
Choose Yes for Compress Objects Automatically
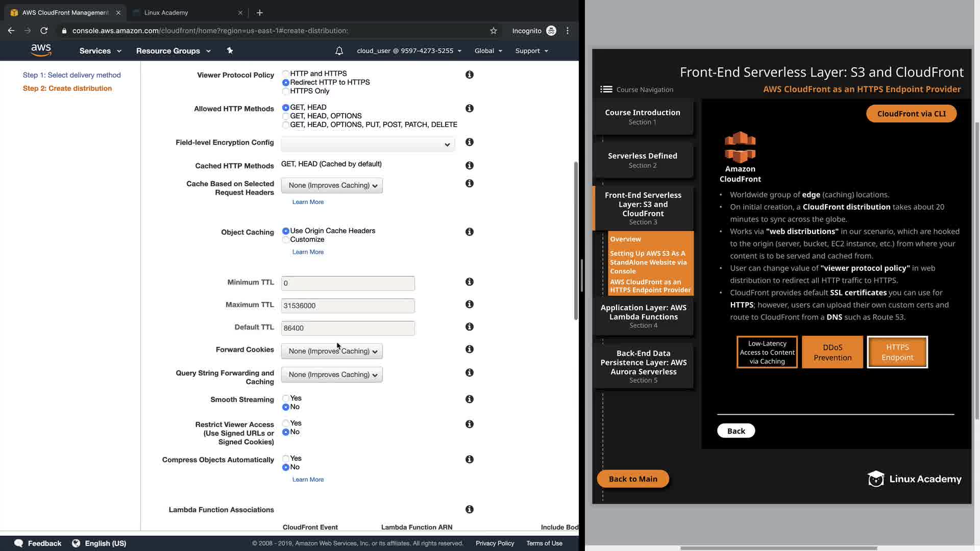click(x=286, y=459)
